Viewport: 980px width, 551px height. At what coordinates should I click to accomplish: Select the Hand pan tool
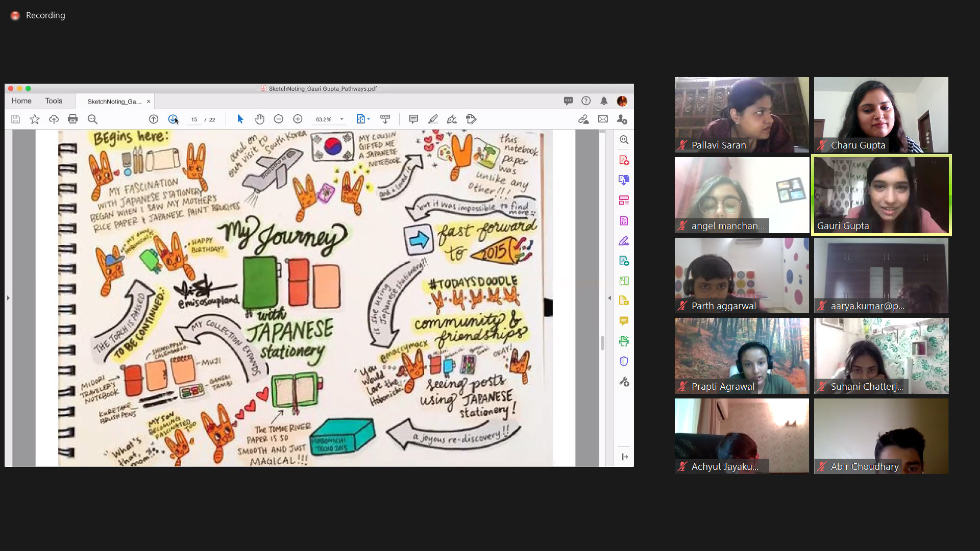tap(259, 119)
